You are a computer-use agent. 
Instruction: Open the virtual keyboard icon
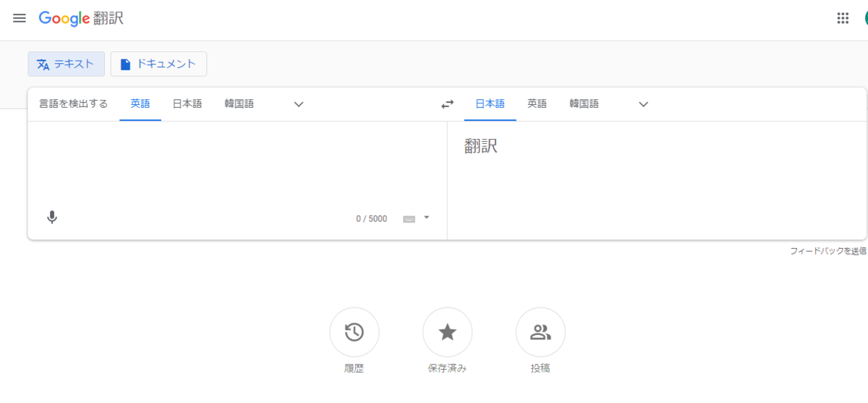409,219
